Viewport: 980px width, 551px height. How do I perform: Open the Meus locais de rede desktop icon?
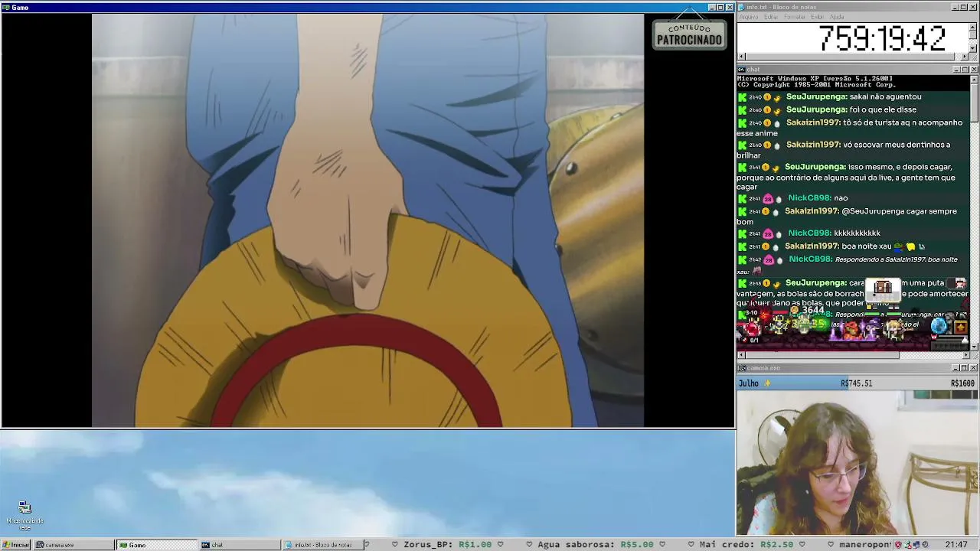click(24, 516)
